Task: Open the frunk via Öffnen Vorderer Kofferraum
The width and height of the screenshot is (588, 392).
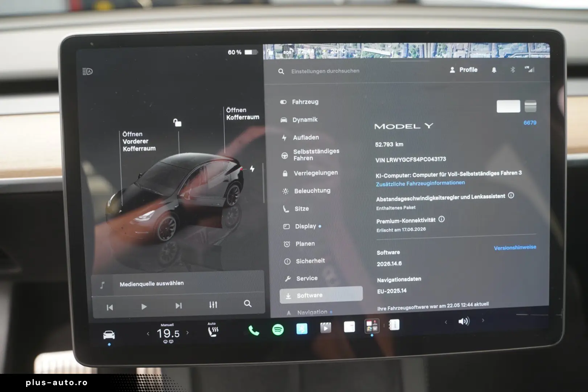Action: (139, 141)
